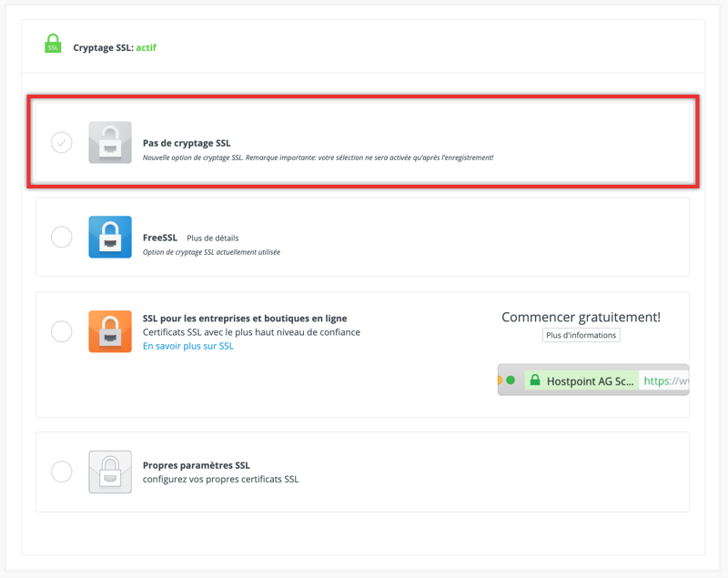Click SSL pour les entreprises et boutiques en ligne heading
Screen dimensions: 728x578
[245, 319]
